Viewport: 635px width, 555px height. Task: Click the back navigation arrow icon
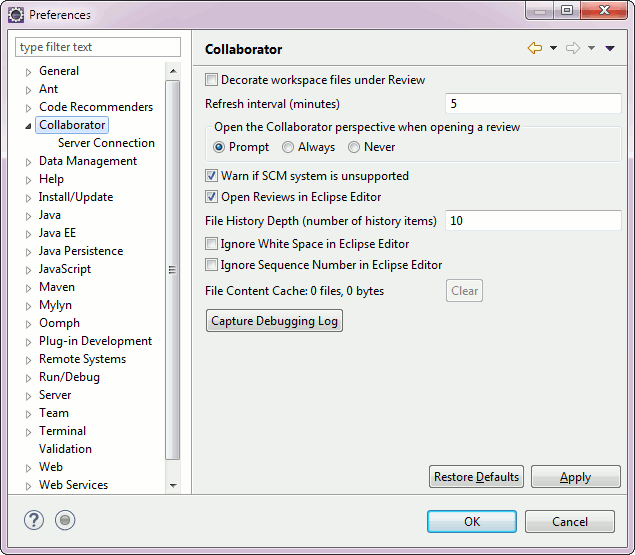(534, 48)
